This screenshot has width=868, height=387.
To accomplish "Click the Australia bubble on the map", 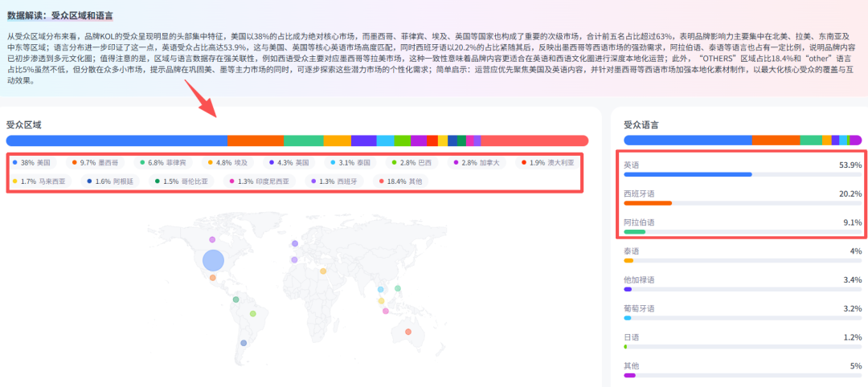I will [408, 332].
